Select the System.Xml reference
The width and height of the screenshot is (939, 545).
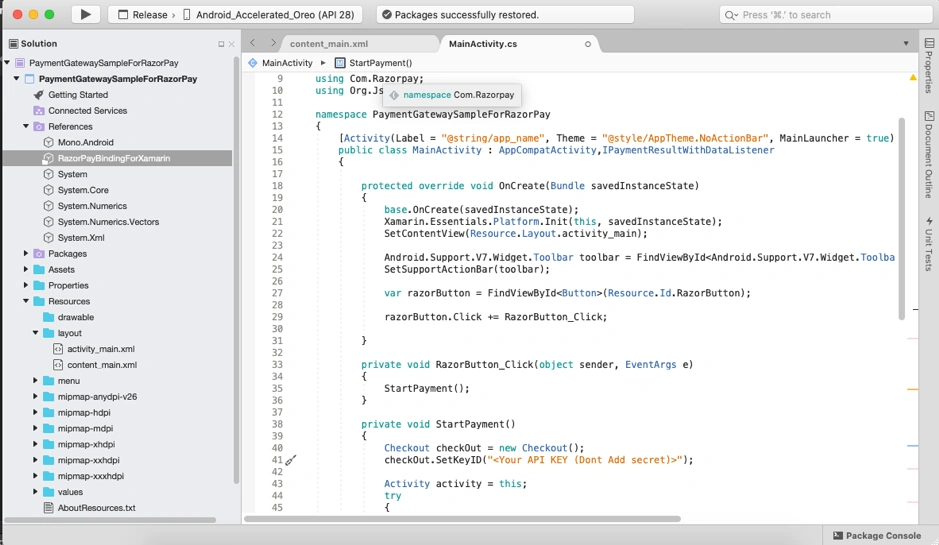click(x=81, y=237)
